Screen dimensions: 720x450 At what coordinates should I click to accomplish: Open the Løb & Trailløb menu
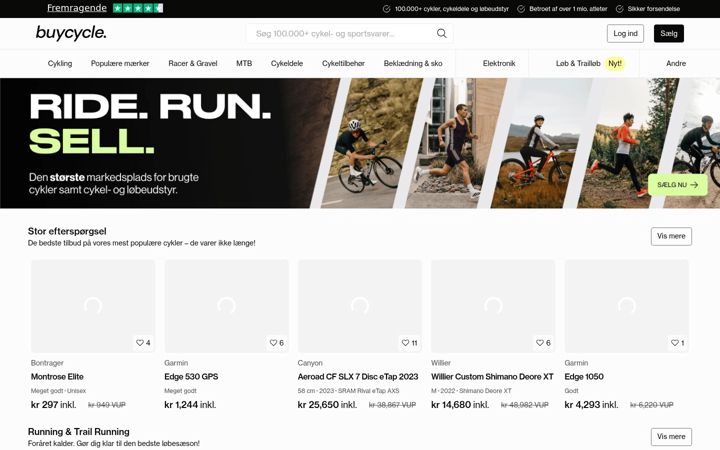click(x=578, y=63)
